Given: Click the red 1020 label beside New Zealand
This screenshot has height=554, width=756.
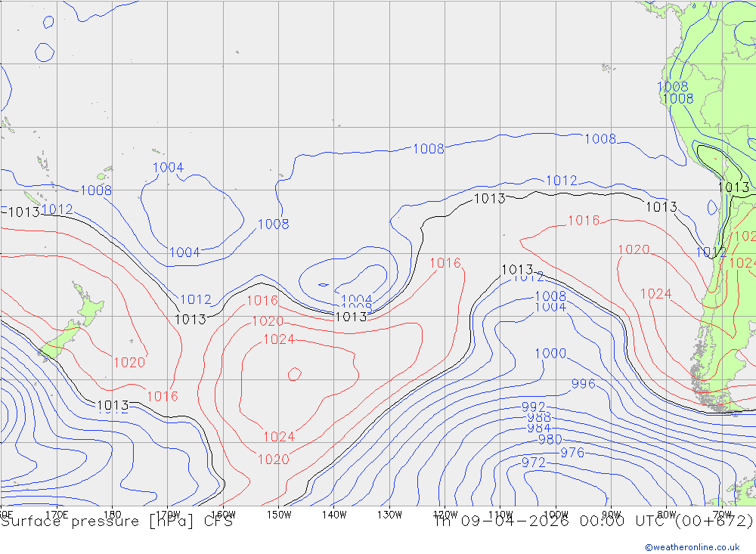Looking at the screenshot, I should click(x=129, y=363).
